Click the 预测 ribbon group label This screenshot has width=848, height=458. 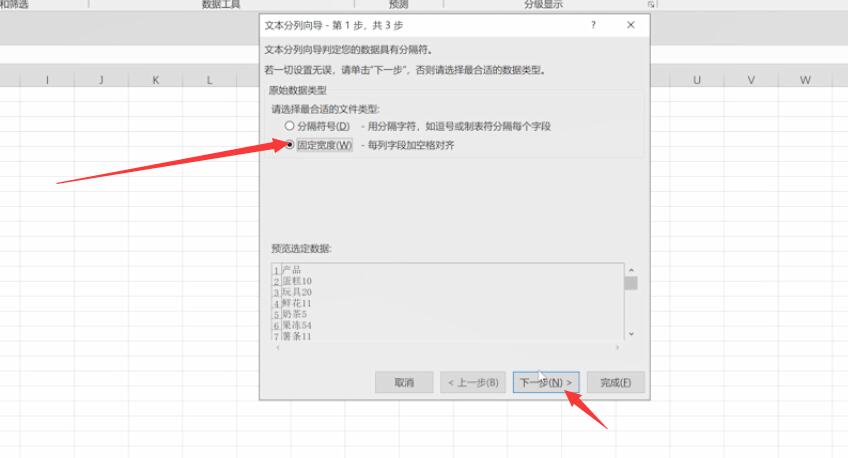coord(399,4)
